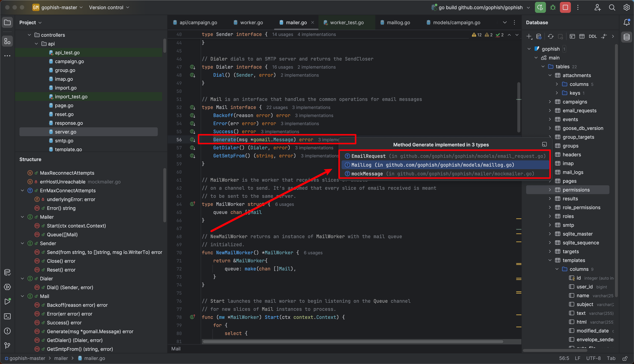Viewport: 634px width, 364px height.
Task: Open server.go in Project tree
Action: click(88, 132)
